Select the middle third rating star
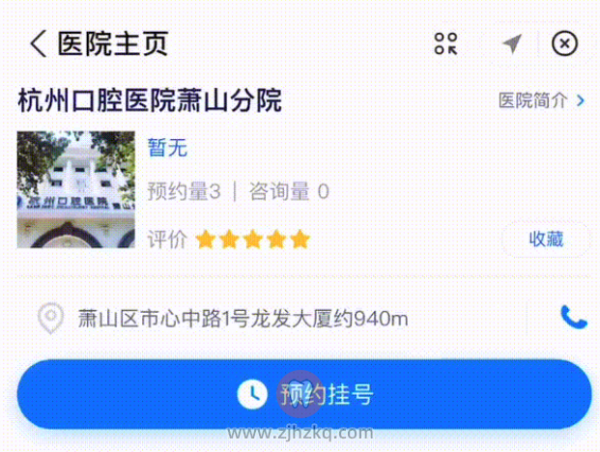600x452 pixels. point(253,240)
